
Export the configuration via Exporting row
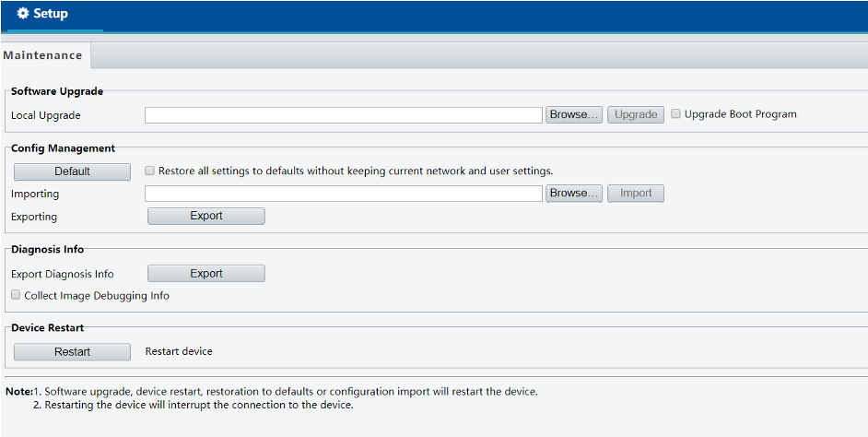pos(205,216)
